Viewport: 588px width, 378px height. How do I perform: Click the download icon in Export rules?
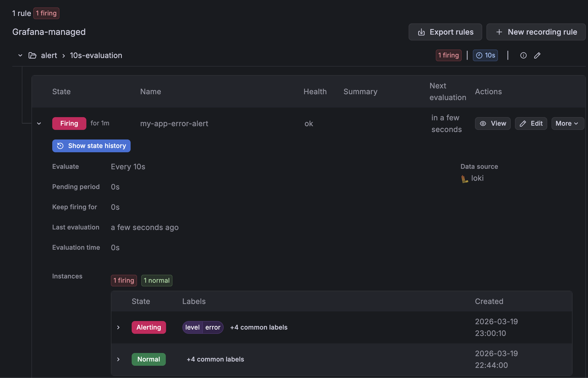pos(421,32)
